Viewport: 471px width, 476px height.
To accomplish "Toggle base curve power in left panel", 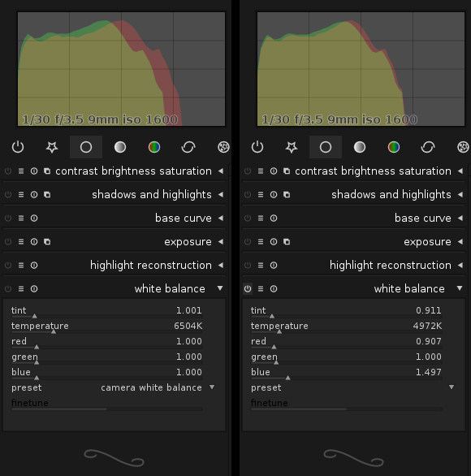I will tap(8, 218).
